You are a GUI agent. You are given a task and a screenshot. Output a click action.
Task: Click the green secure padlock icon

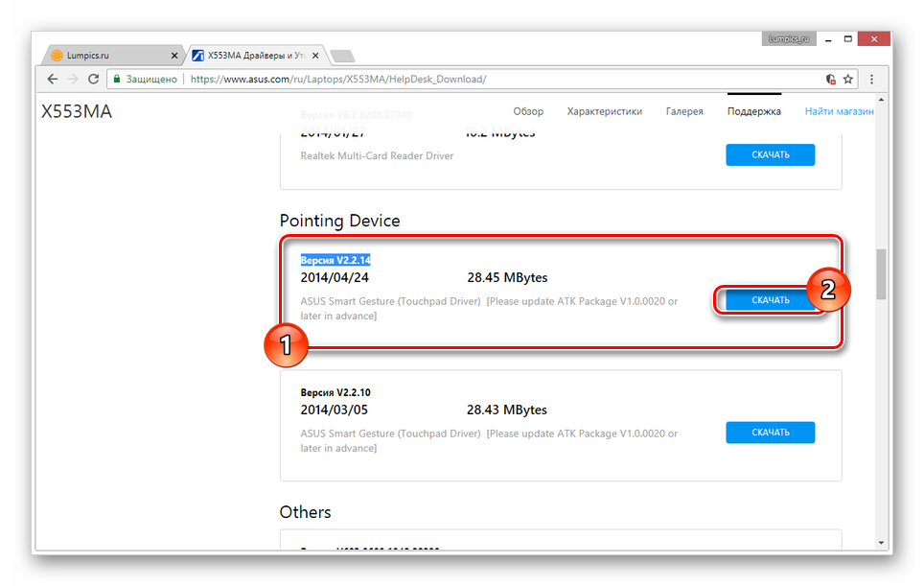click(117, 79)
